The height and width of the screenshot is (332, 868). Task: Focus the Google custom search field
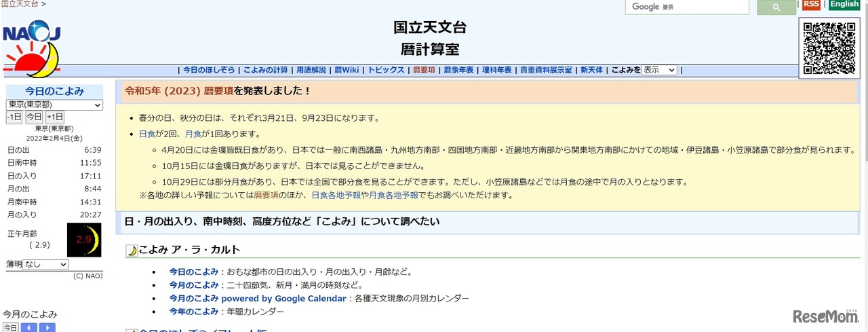(688, 7)
